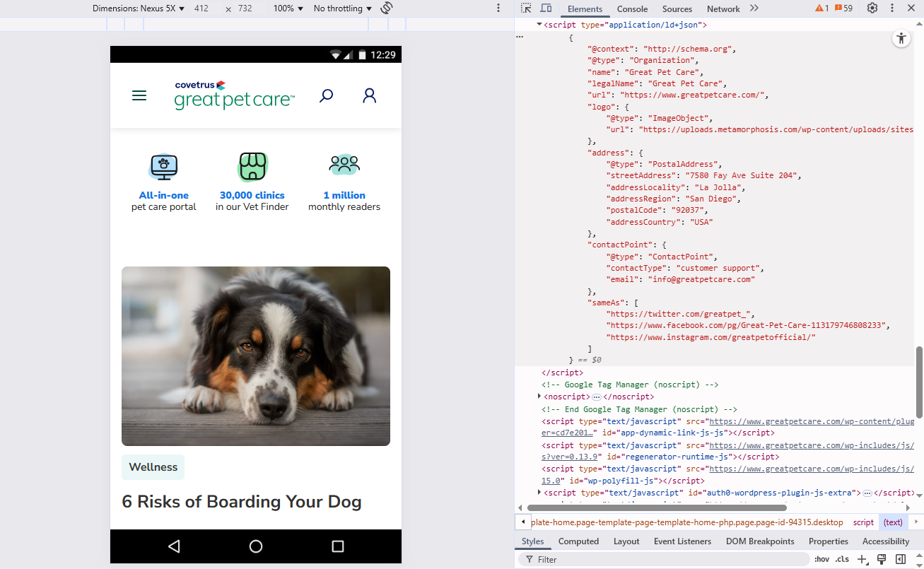Show the 1 warning issues counter
The image size is (924, 569).
tap(821, 8)
